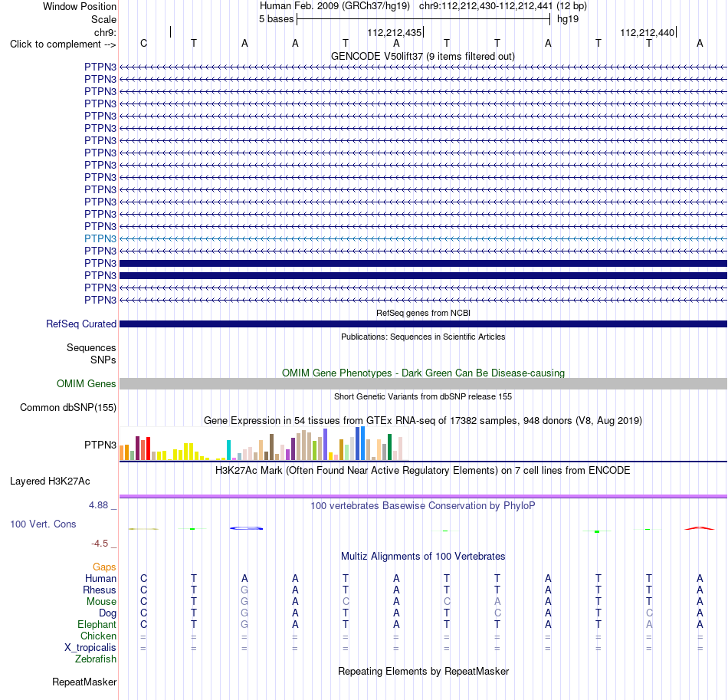Click the blue PhyloP conservation mark
The height and width of the screenshot is (700, 728).
pos(247,528)
